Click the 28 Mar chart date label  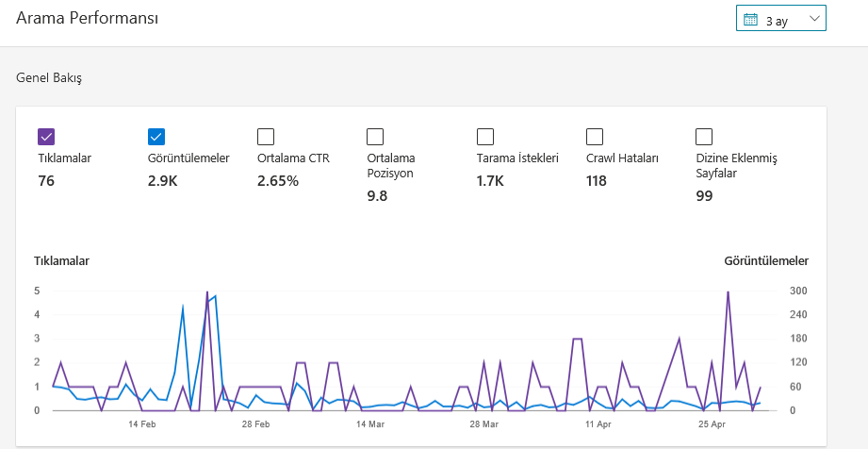[483, 424]
